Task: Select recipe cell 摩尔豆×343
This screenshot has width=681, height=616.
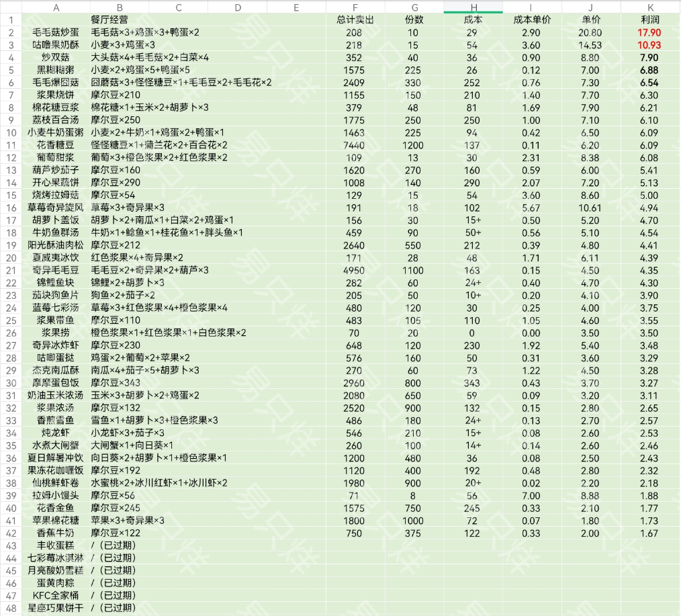Action: pyautogui.click(x=116, y=383)
